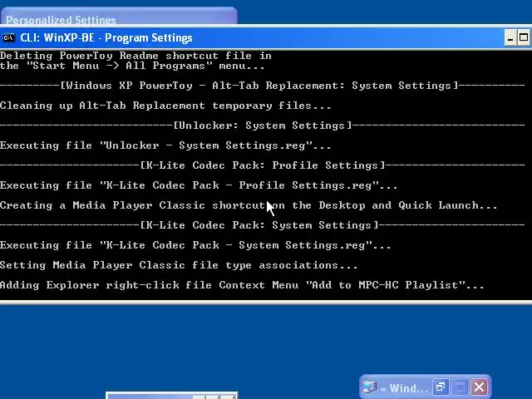The width and height of the screenshot is (532, 399).
Task: Click the "Start Menu -> All Programs" menu line
Action: pos(132,66)
